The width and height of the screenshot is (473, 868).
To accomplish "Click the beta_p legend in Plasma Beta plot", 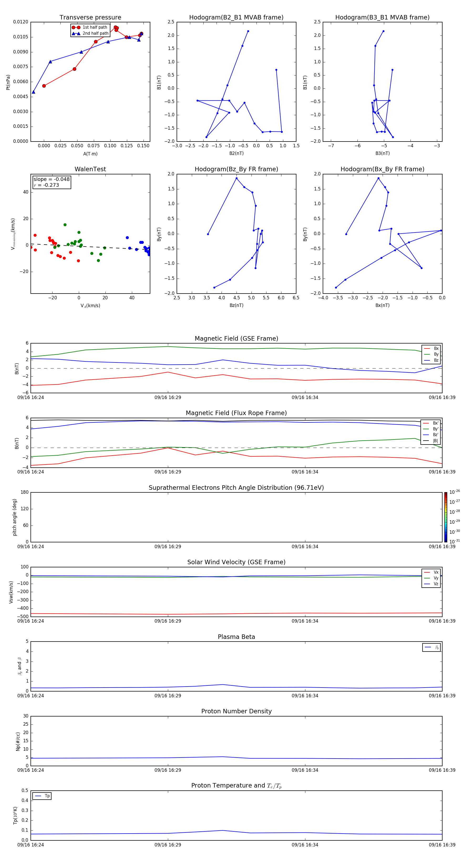I will [x=431, y=647].
